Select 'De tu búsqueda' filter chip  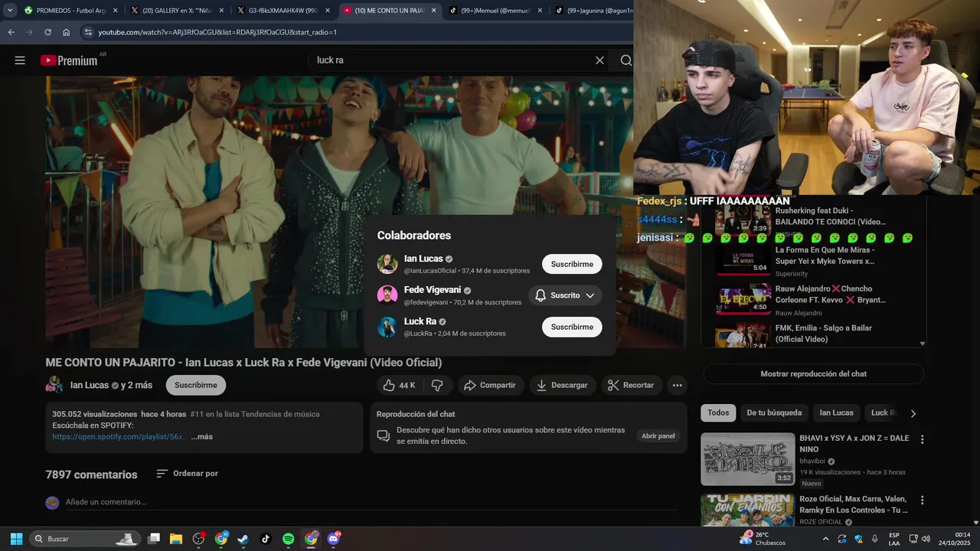[x=774, y=413]
